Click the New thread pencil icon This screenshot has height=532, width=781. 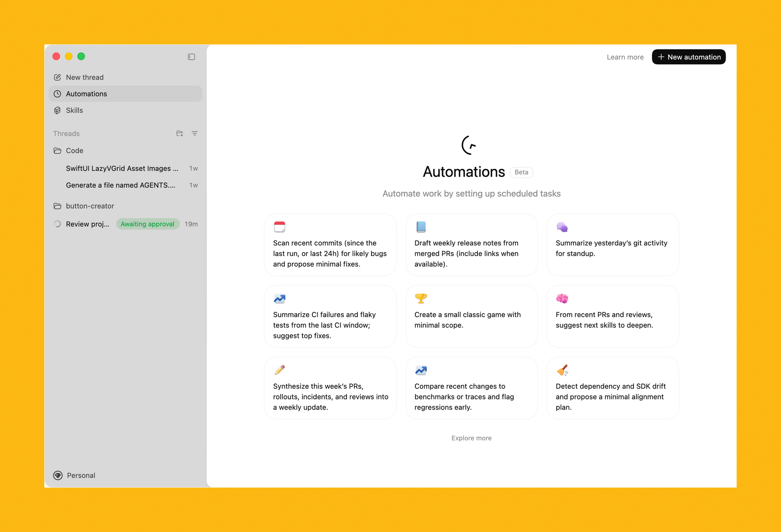click(x=57, y=77)
